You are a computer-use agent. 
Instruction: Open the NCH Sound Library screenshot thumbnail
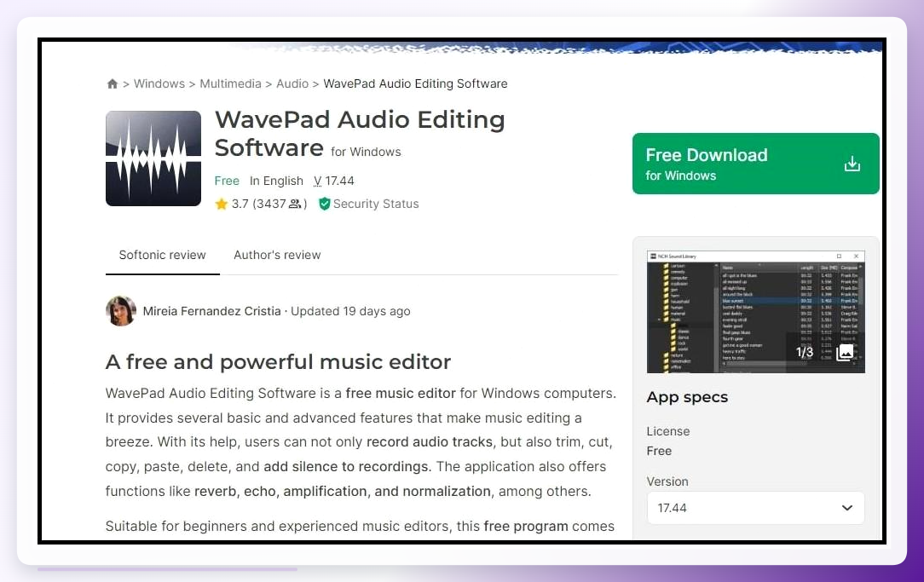click(755, 312)
